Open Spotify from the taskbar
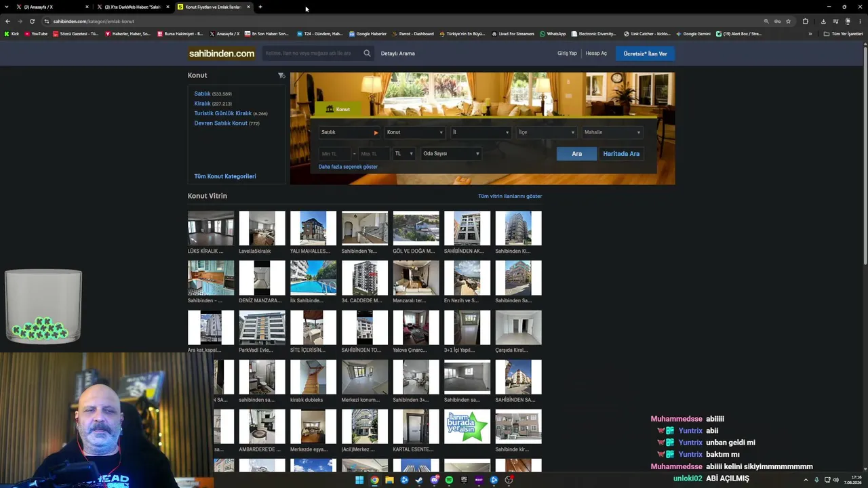 (449, 480)
